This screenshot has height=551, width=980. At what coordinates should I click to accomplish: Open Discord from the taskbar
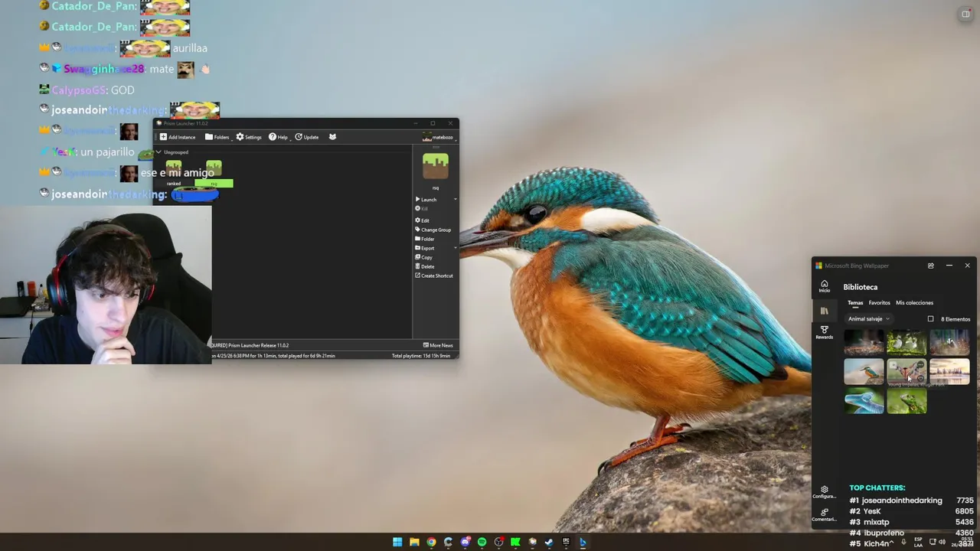click(x=465, y=542)
